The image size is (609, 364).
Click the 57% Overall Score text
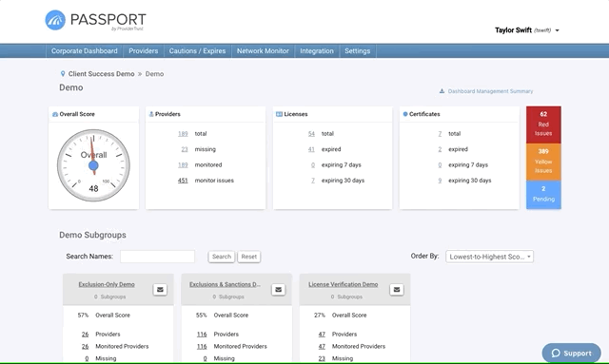coord(104,316)
